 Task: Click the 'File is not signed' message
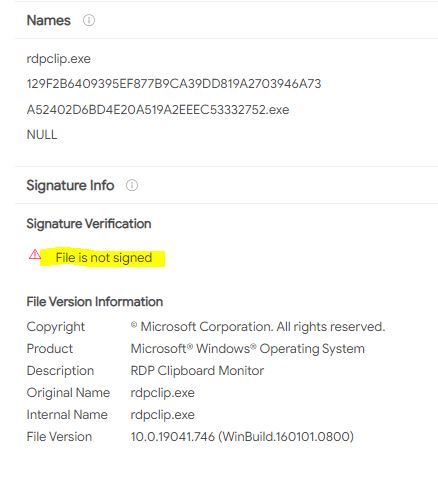pyautogui.click(x=104, y=258)
